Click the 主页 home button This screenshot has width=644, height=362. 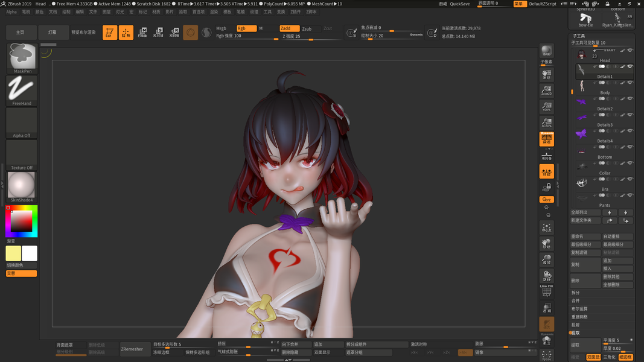coord(20,32)
